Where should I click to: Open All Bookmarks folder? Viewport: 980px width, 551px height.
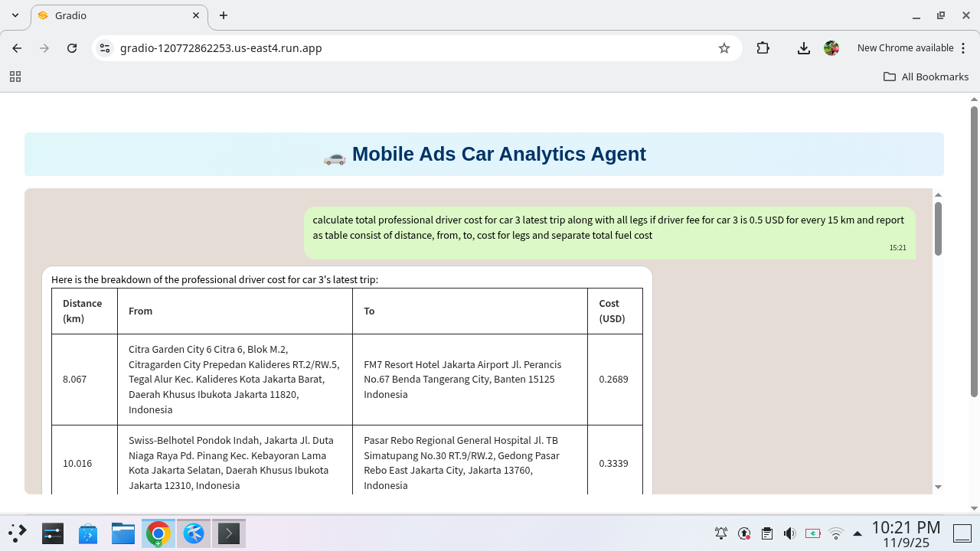[x=926, y=77]
